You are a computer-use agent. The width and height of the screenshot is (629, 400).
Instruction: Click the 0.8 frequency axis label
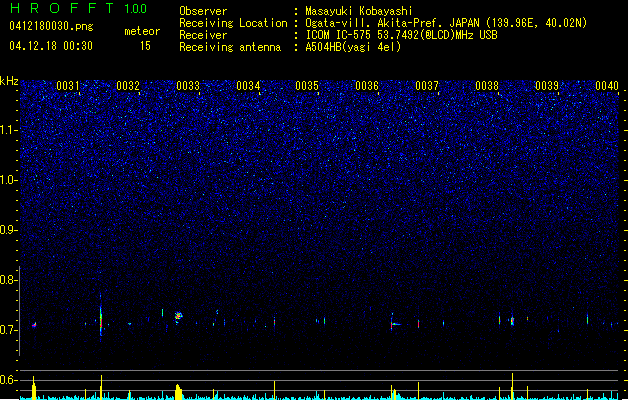(x=8, y=280)
